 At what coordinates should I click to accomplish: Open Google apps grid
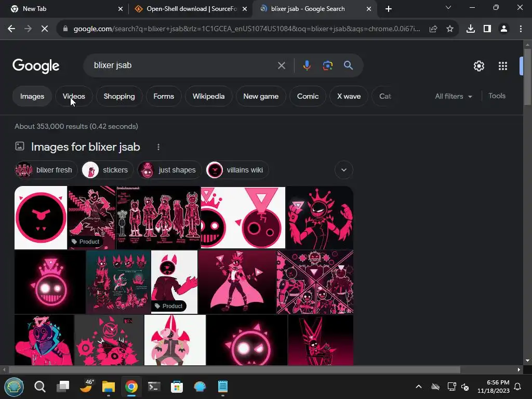click(503, 66)
